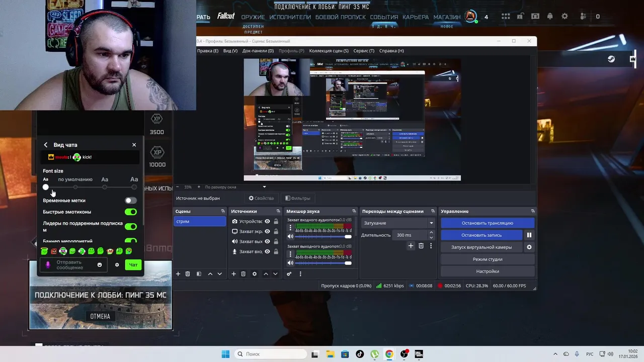Viewport: 644px width, 362px height.
Task: Open БОЕВОЙ ПРОПУСК tab in game
Action: coord(341,17)
